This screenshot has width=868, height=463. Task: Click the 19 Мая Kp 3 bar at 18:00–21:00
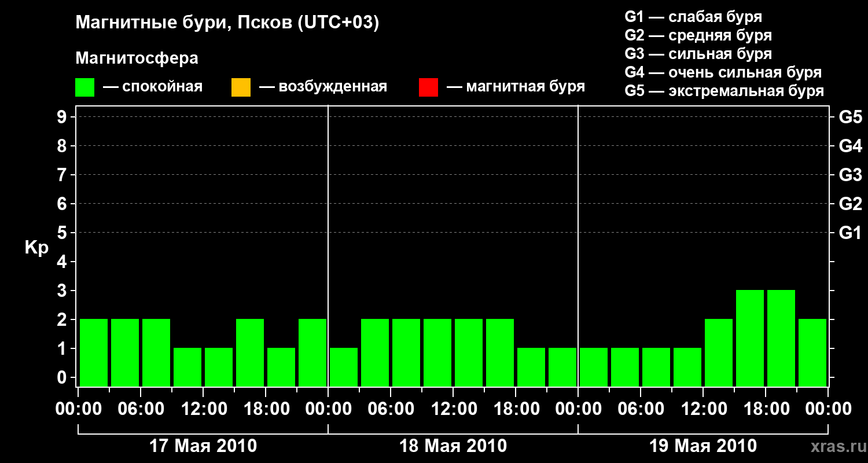[781, 338]
